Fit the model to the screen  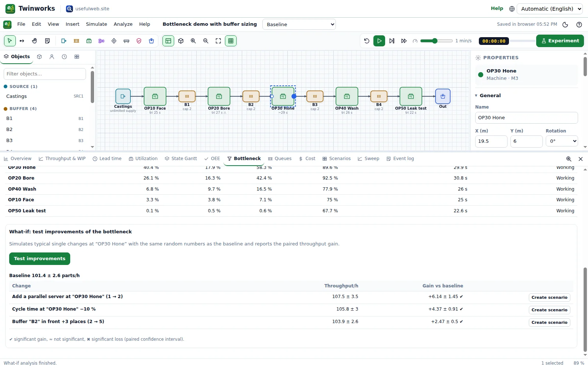click(x=218, y=41)
